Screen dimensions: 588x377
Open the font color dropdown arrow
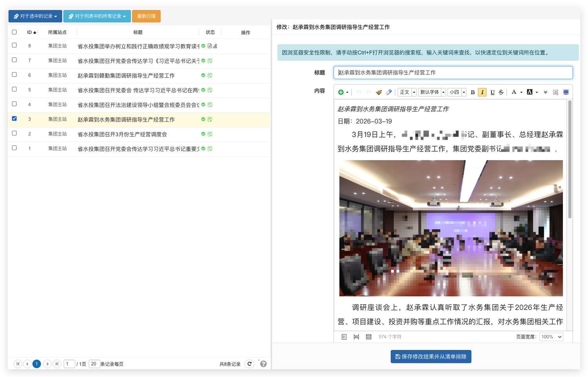pos(521,92)
